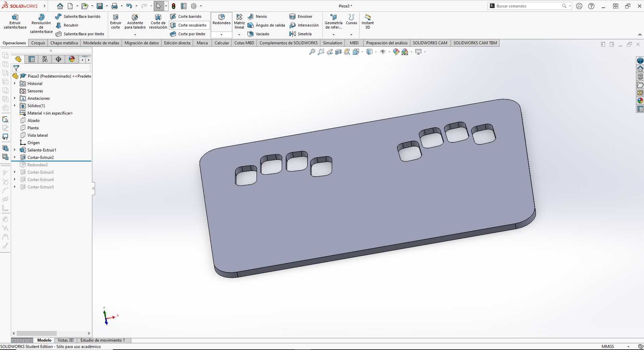This screenshot has height=350, width=644.
Task: Choose Saliente/Base barrido command
Action: [x=78, y=16]
